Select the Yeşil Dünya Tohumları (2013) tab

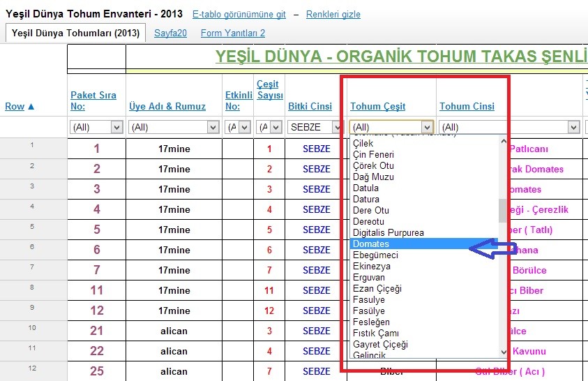click(75, 33)
